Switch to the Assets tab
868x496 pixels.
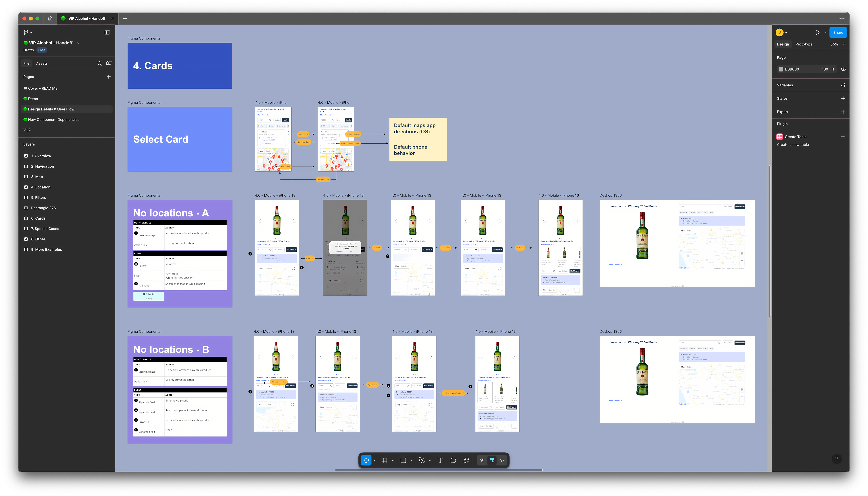[42, 63]
